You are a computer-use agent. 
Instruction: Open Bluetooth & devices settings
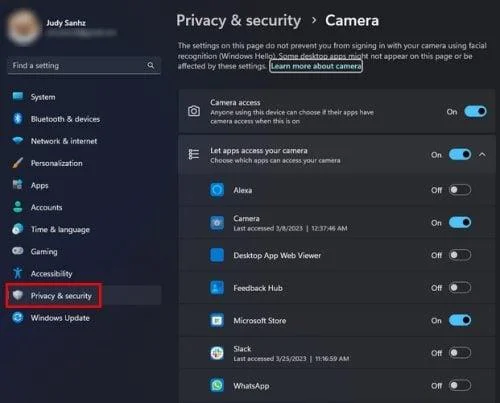point(85,119)
